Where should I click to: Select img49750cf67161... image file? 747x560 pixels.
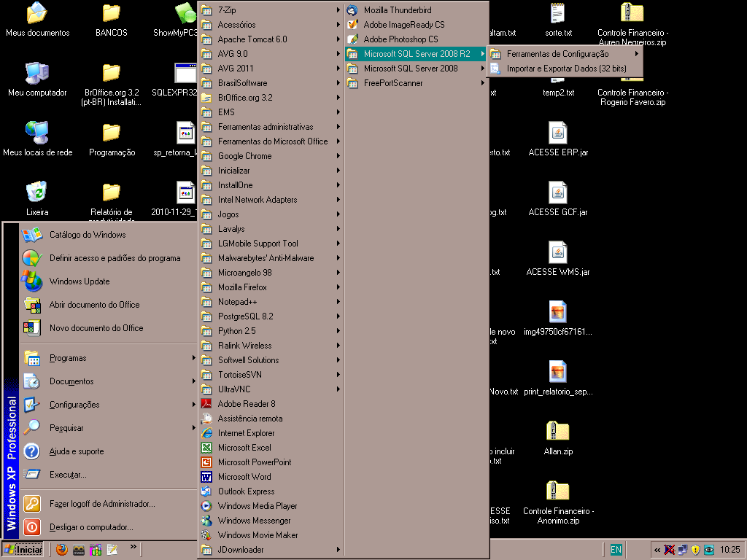(558, 319)
